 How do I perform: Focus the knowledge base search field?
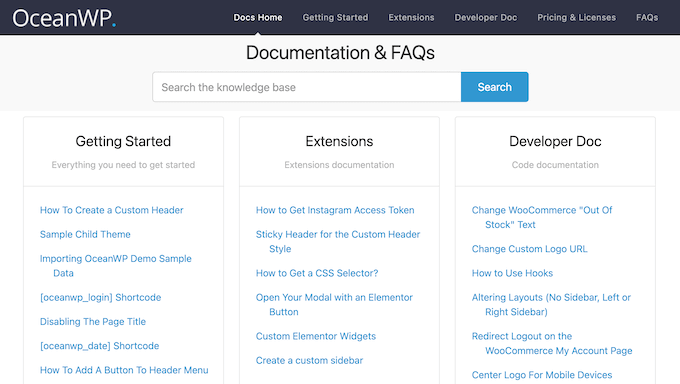point(307,87)
